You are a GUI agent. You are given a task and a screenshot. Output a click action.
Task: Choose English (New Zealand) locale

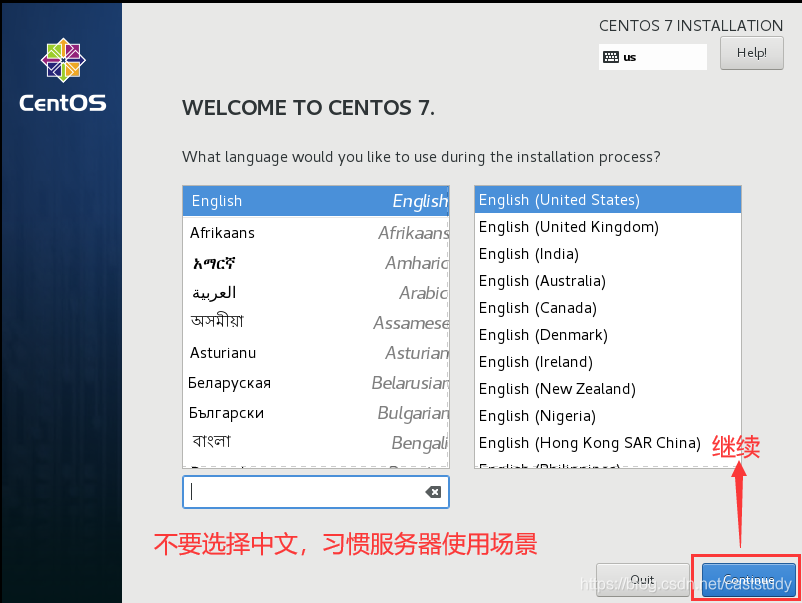click(608, 389)
